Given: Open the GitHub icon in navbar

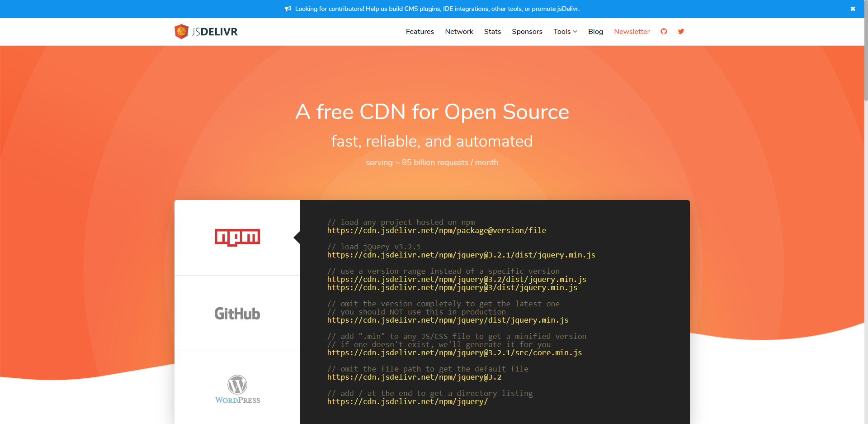Looking at the screenshot, I should [664, 32].
